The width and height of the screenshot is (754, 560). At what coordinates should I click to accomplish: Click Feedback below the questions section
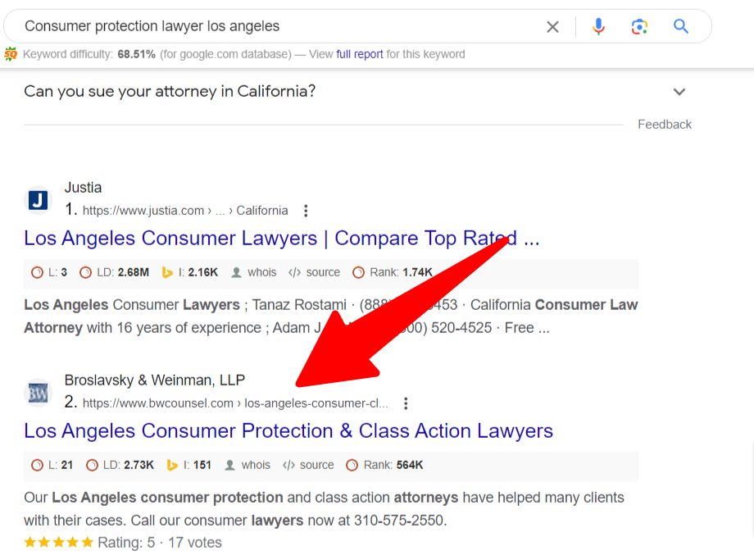pos(665,125)
